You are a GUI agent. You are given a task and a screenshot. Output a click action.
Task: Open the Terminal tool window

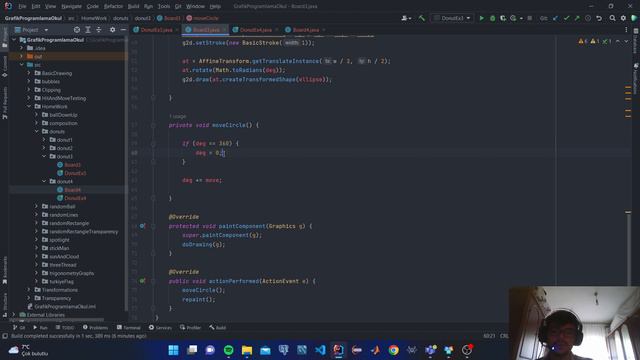(x=129, y=327)
